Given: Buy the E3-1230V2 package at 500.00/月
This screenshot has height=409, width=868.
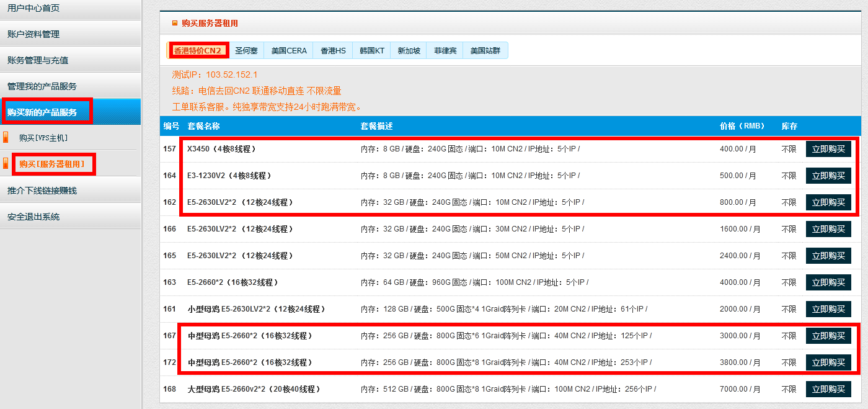Looking at the screenshot, I should click(828, 176).
